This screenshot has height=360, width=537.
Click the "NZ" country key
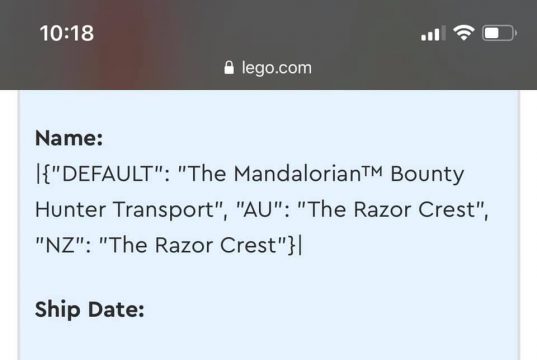point(63,245)
